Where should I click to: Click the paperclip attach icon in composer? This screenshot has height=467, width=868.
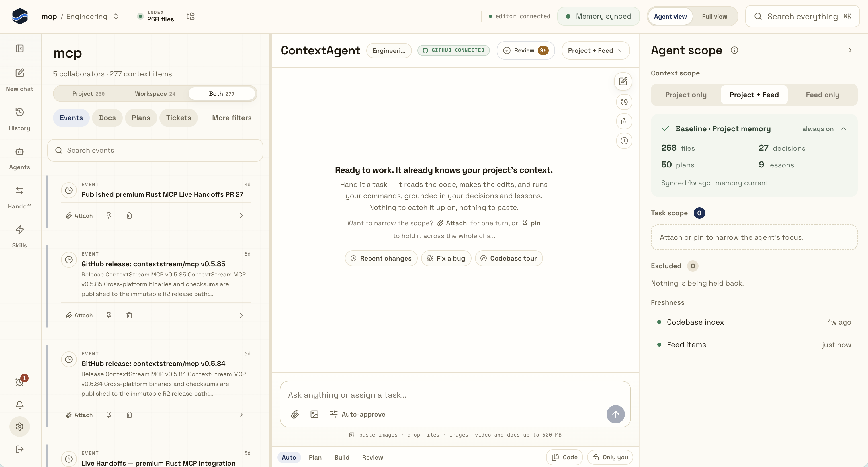click(295, 414)
